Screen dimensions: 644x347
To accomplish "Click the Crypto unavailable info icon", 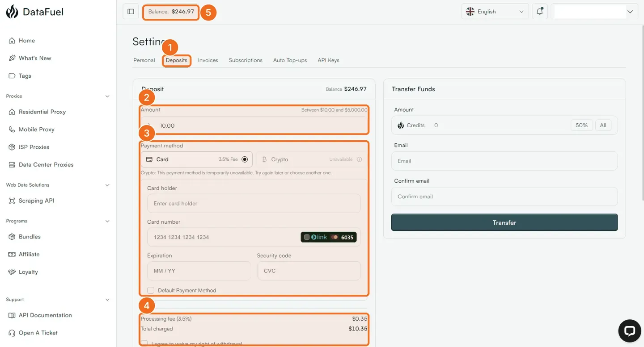I will coord(359,159).
